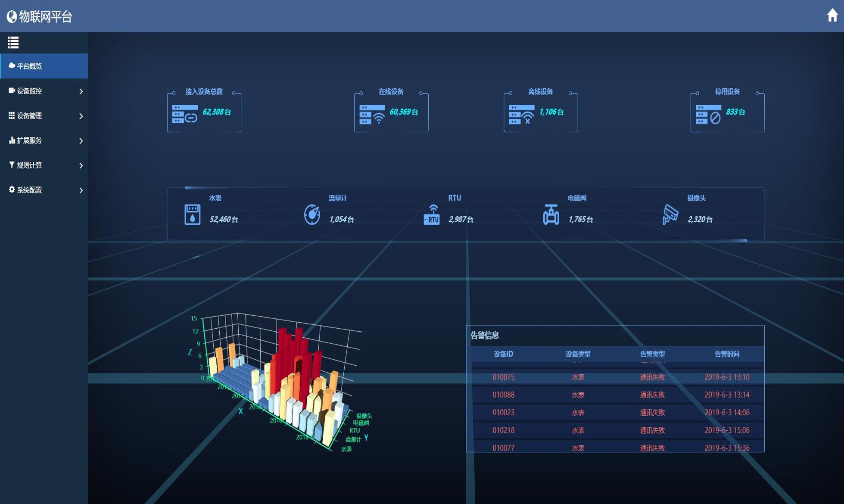
Task: Expand the 系统配置 menu chevron
Action: pyautogui.click(x=81, y=190)
